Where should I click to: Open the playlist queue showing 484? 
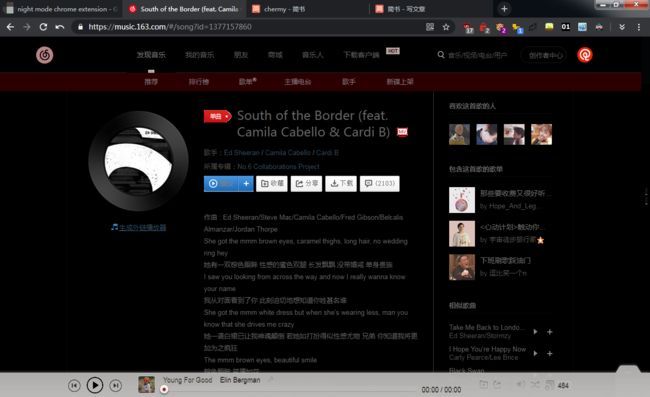[x=557, y=385]
